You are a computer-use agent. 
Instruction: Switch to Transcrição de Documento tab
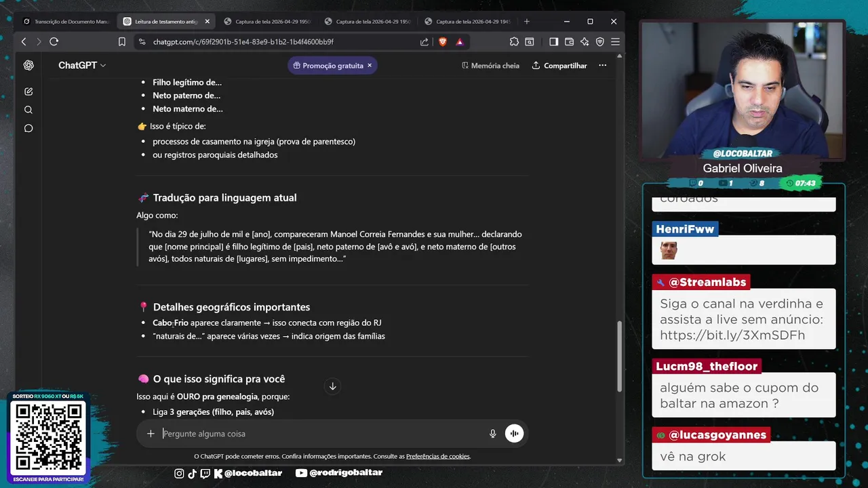pos(66,22)
